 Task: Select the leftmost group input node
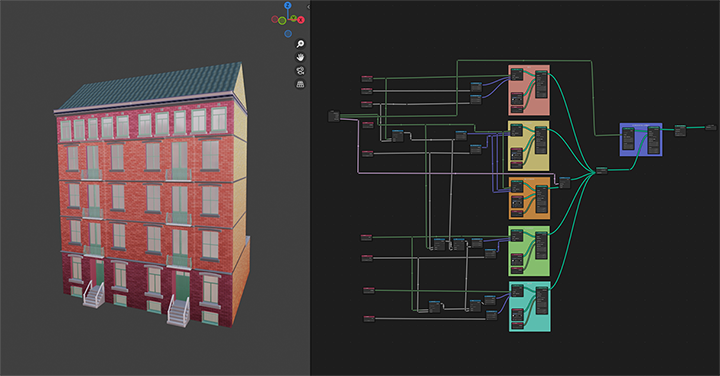pyautogui.click(x=333, y=116)
